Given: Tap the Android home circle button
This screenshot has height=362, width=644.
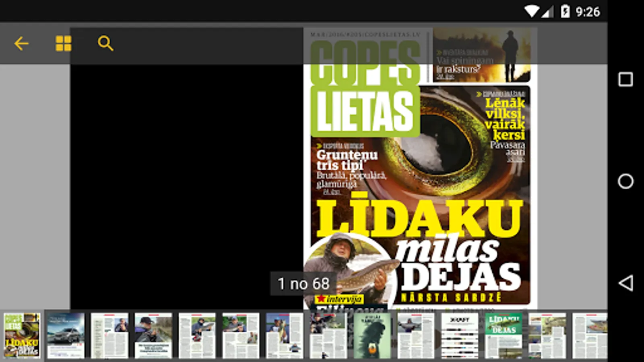Looking at the screenshot, I should 625,181.
